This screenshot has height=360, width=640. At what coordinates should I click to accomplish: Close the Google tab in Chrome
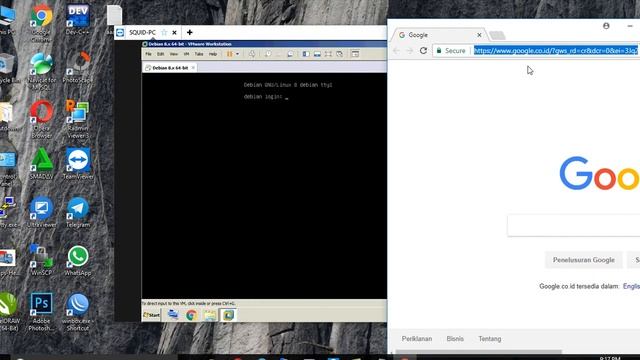pyautogui.click(x=479, y=35)
